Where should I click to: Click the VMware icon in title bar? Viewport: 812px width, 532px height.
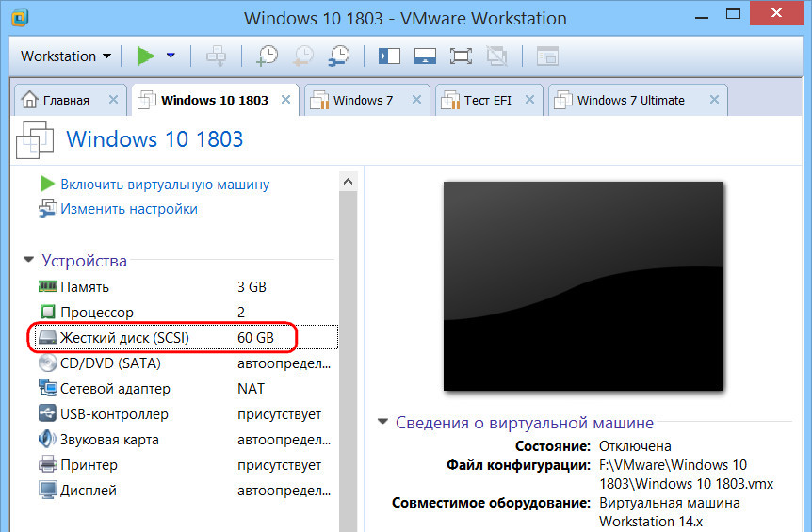20,18
